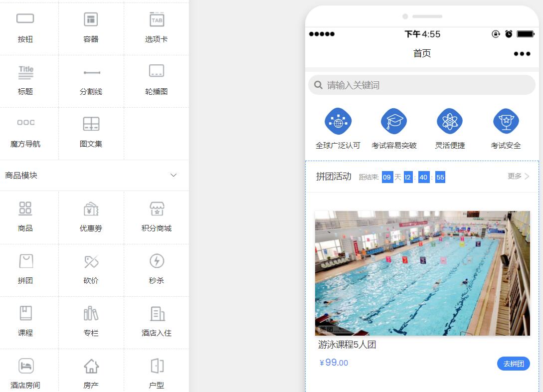Open the three-dot menu in phone header

click(x=522, y=54)
